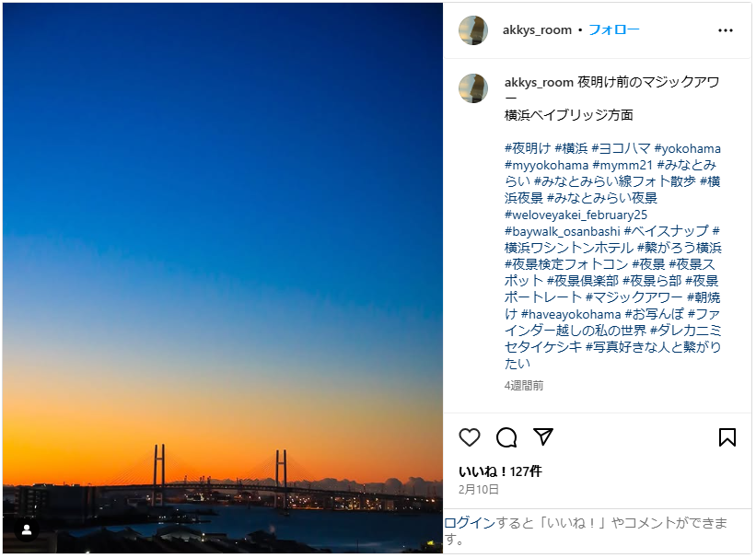Open akkys_room username in header
This screenshot has width=756, height=558.
click(537, 29)
